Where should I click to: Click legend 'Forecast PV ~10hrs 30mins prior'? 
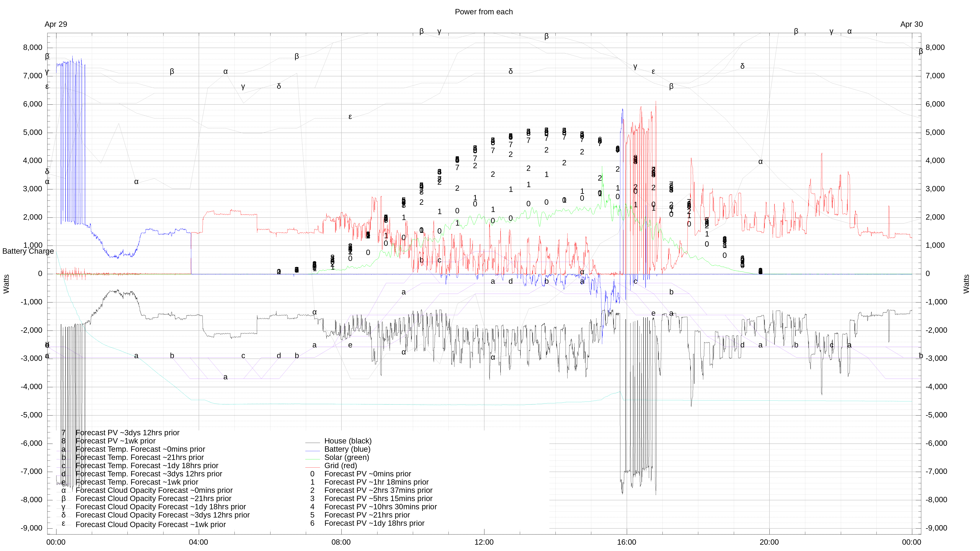point(381,507)
